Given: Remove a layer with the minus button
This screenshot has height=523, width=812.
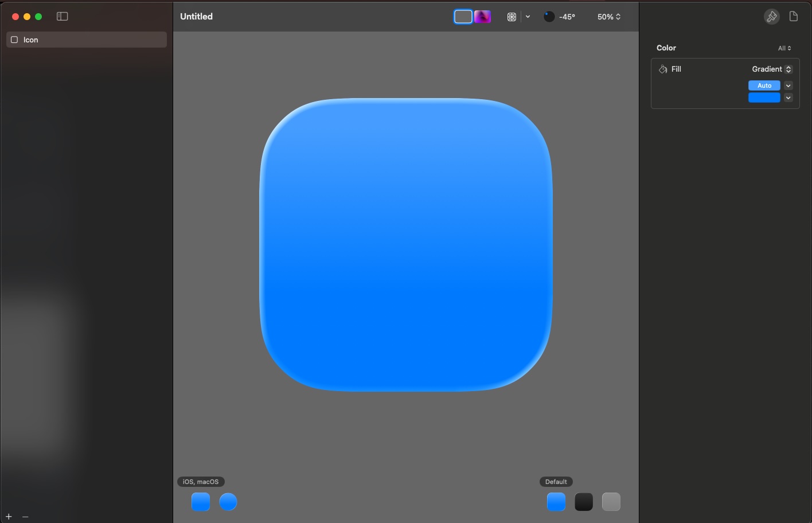Looking at the screenshot, I should (x=25, y=516).
